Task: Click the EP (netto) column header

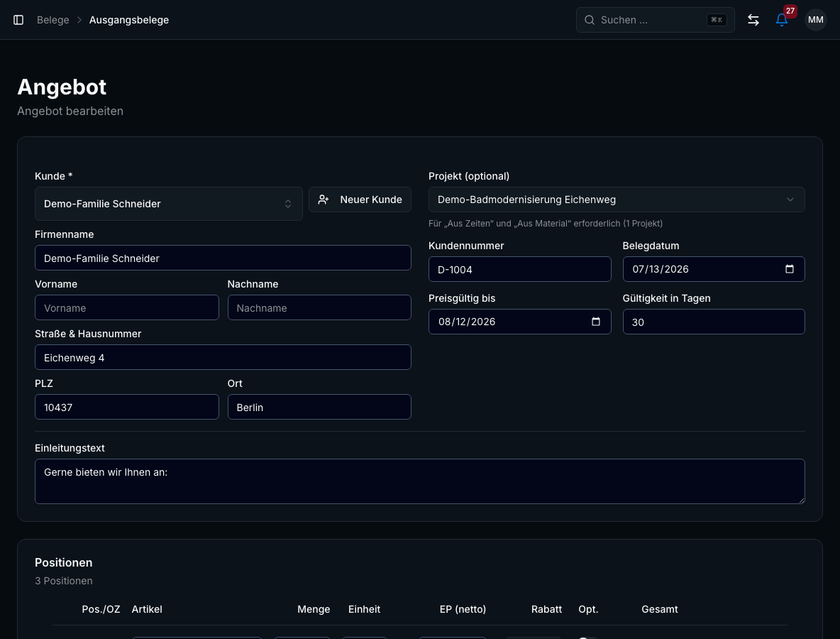Action: [463, 609]
